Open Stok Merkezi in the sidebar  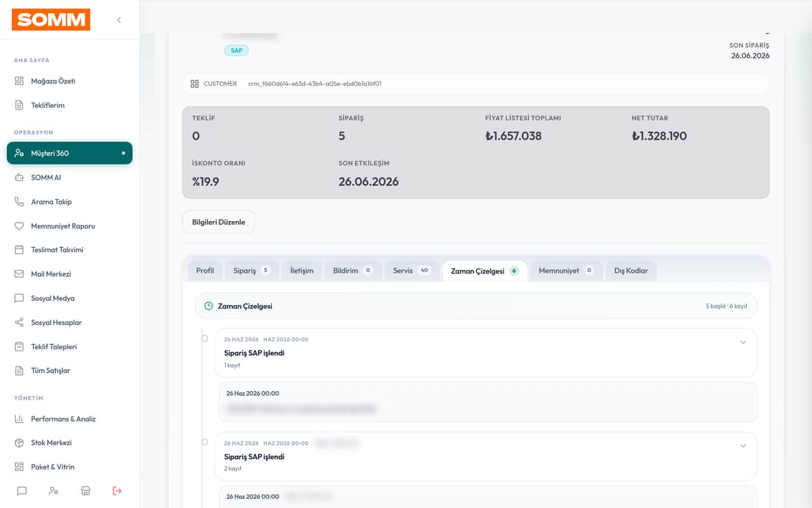[70, 443]
